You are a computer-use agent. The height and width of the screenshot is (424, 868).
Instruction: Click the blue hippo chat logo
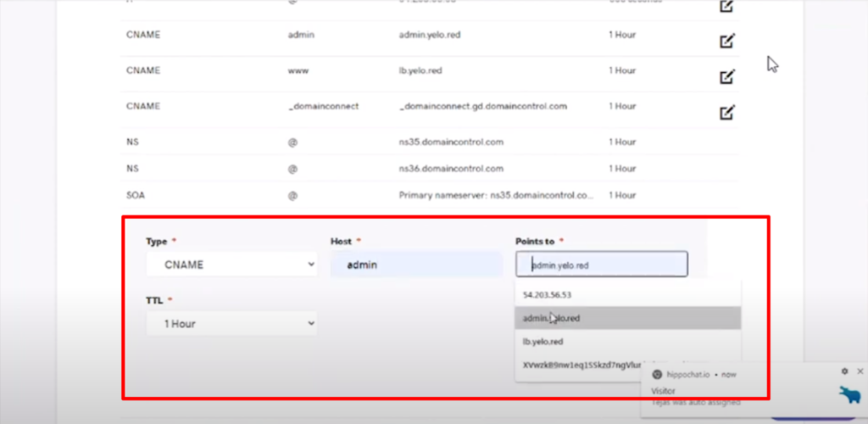click(x=849, y=395)
